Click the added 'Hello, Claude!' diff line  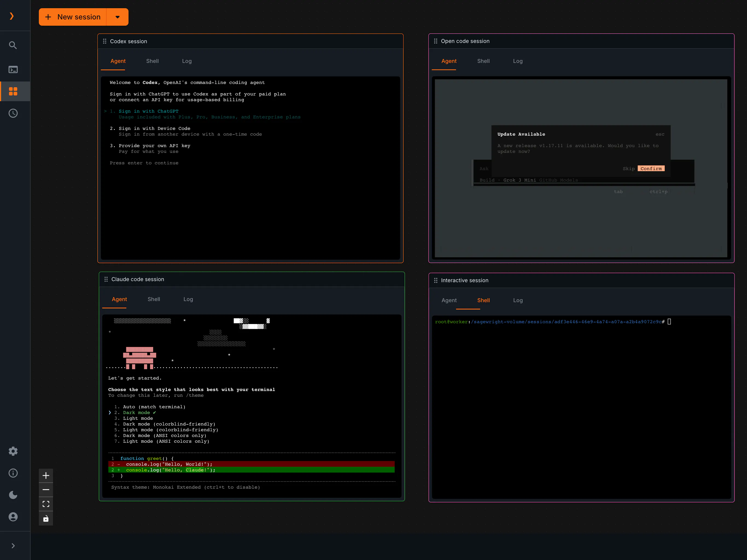coord(251,470)
